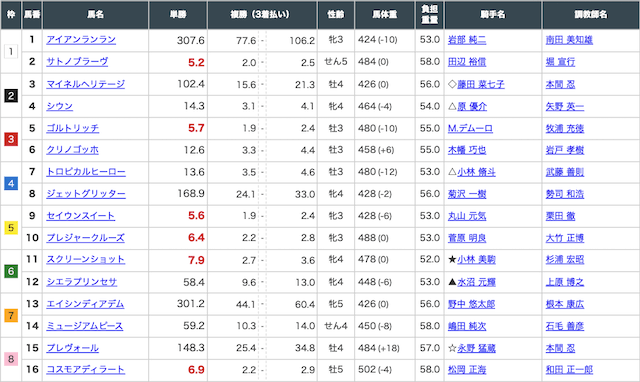Open jockey 岩部 純二 profile

[x=467, y=40]
